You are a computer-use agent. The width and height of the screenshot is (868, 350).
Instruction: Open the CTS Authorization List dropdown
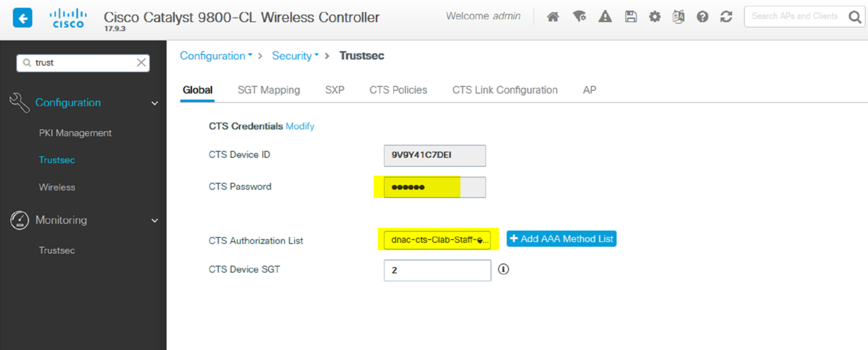click(438, 240)
